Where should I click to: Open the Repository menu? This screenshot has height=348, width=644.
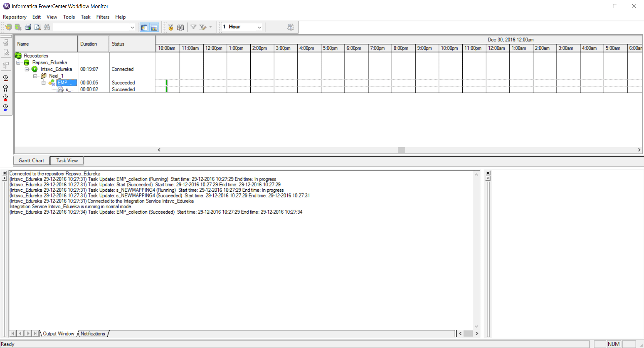14,17
